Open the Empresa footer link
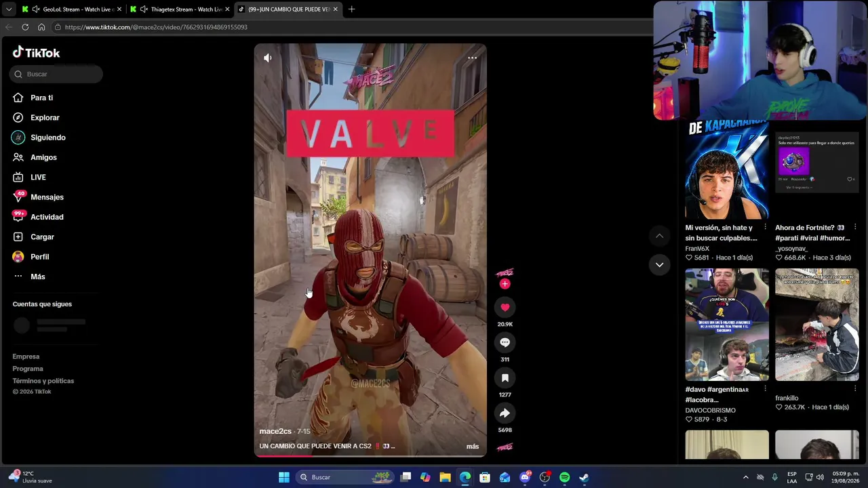868x488 pixels. [x=26, y=357]
